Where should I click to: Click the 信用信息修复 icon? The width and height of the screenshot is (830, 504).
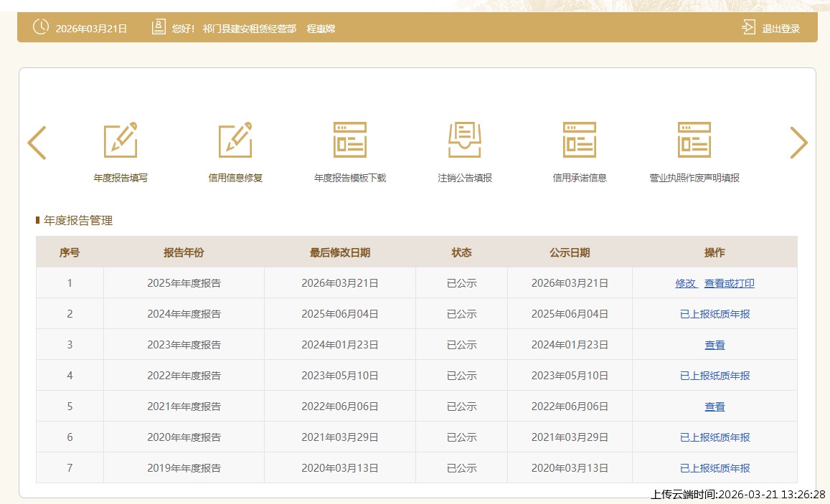[x=235, y=140]
